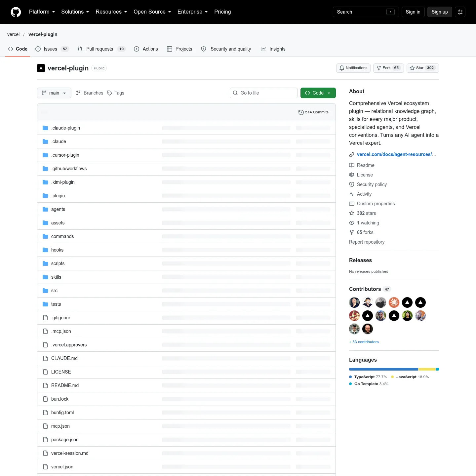The height and width of the screenshot is (476, 476).
Task: Expand the Platform menu
Action: click(x=42, y=12)
